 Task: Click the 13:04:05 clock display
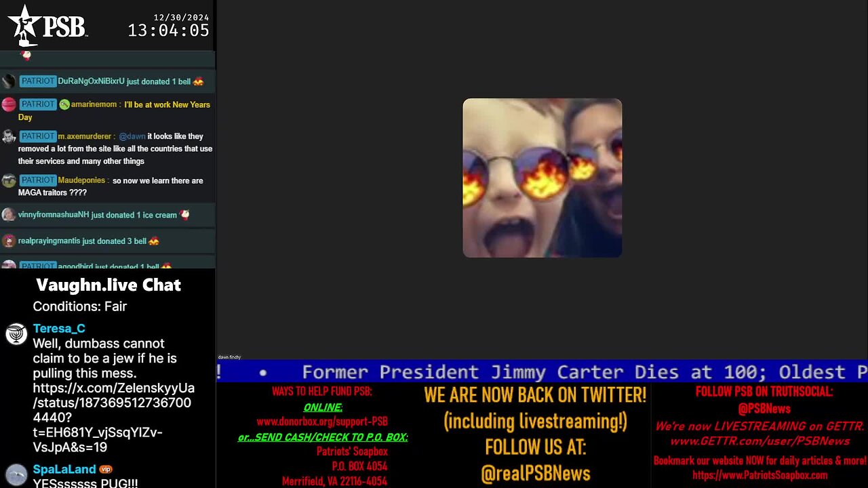[168, 30]
